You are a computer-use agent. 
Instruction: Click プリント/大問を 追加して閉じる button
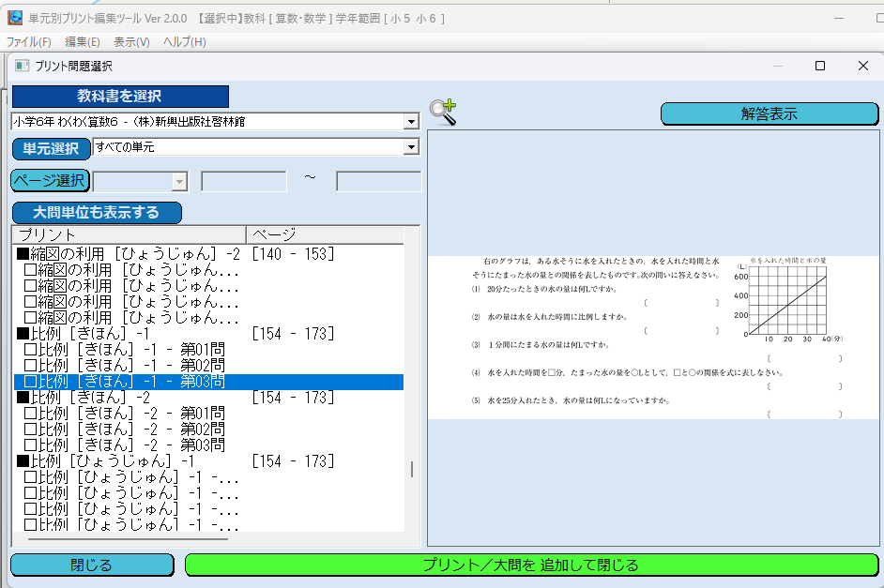click(x=530, y=565)
